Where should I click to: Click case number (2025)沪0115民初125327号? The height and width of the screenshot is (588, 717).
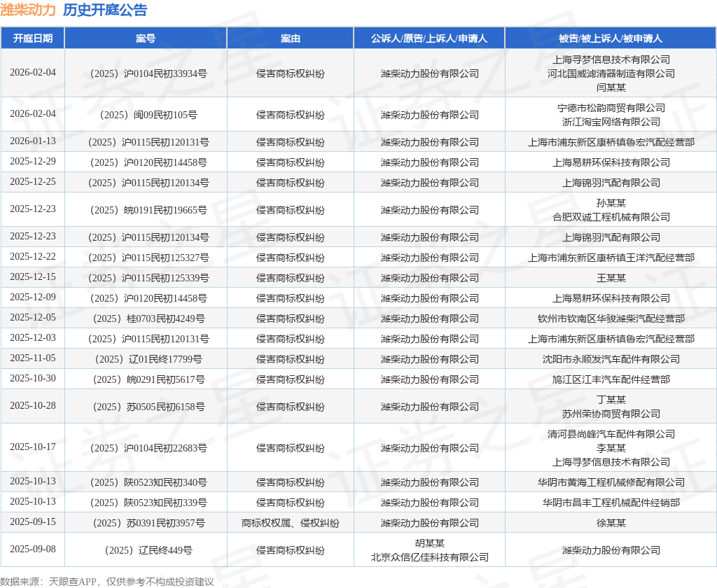tap(148, 258)
